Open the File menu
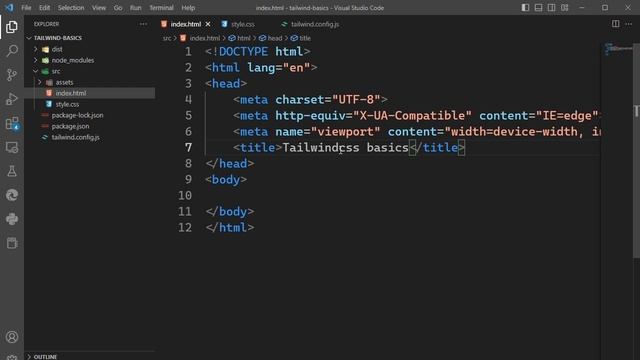 point(26,8)
